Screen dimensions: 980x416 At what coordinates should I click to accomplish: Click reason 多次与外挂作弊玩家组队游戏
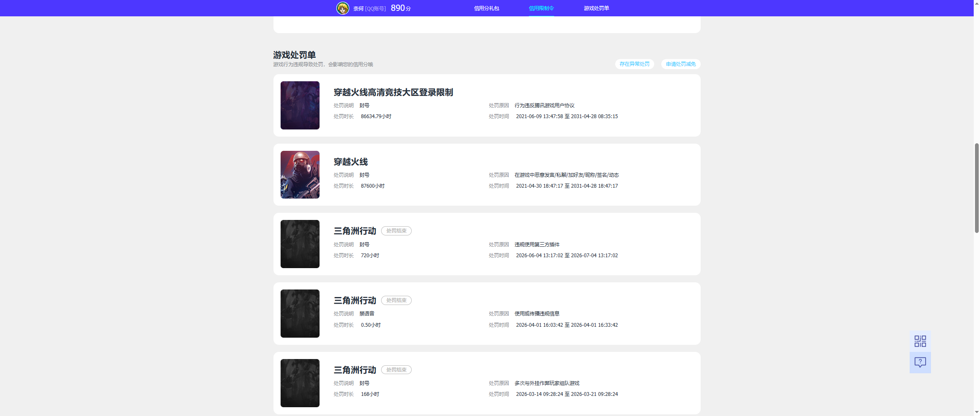(x=547, y=383)
